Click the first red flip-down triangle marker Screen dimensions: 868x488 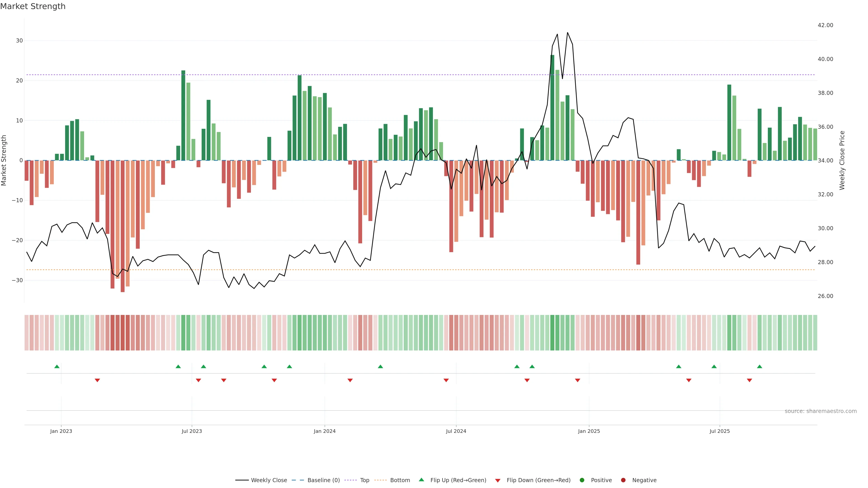click(97, 380)
